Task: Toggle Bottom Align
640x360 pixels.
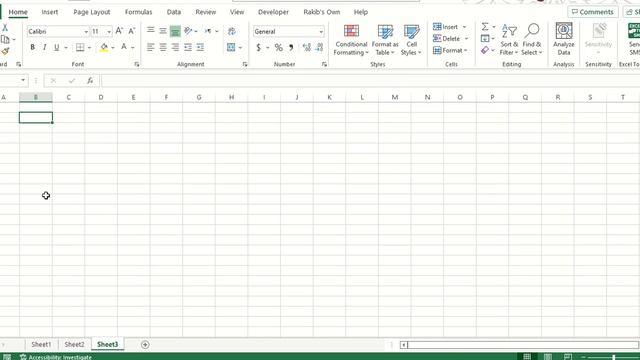Action: point(175,31)
